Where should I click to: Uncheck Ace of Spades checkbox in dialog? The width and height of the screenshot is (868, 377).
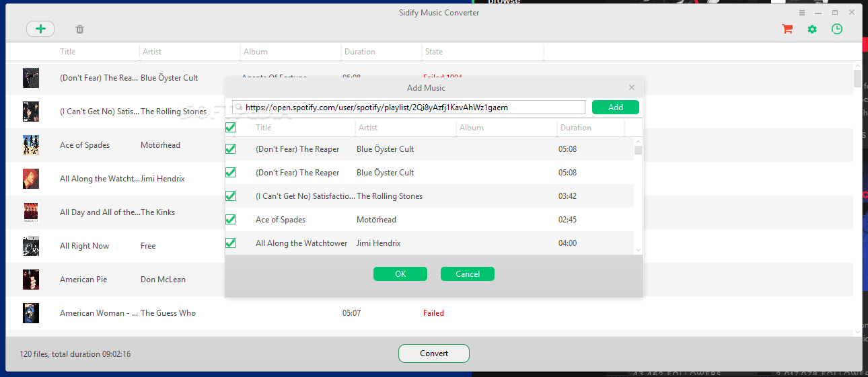point(230,220)
